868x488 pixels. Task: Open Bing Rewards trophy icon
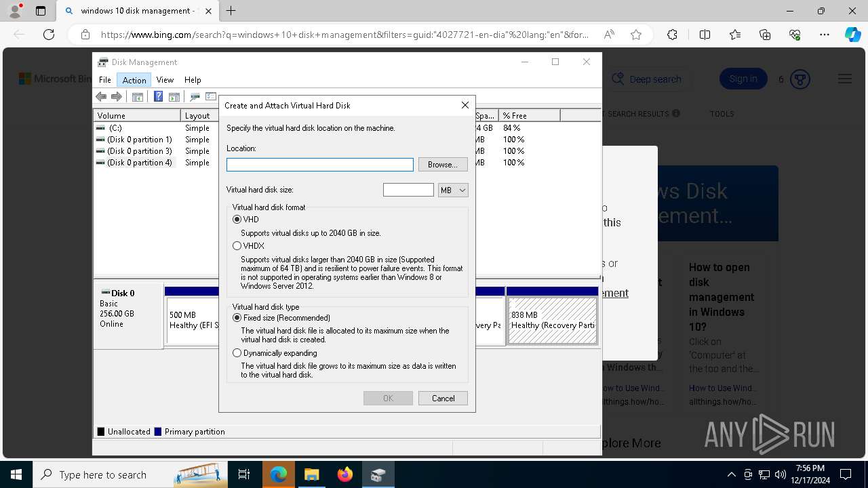tap(800, 79)
